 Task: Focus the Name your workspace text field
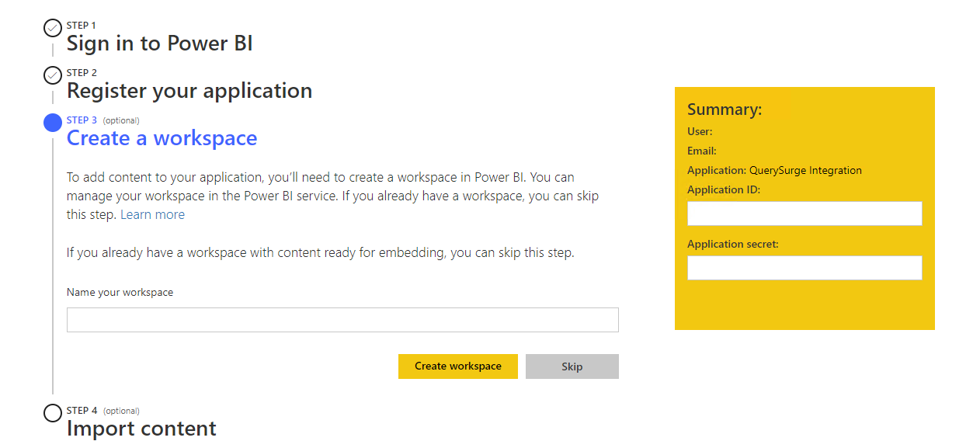coord(342,320)
